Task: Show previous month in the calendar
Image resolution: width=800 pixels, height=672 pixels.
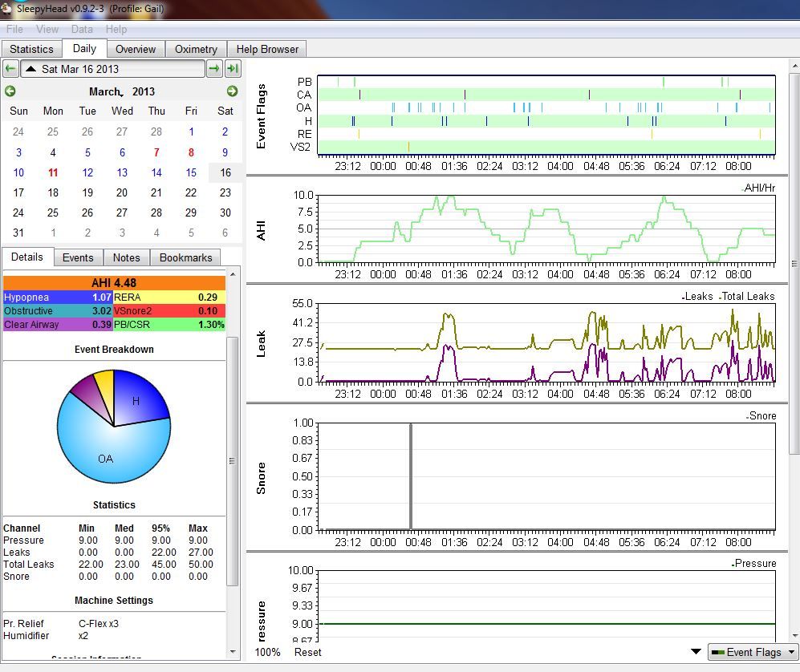Action: coord(10,91)
